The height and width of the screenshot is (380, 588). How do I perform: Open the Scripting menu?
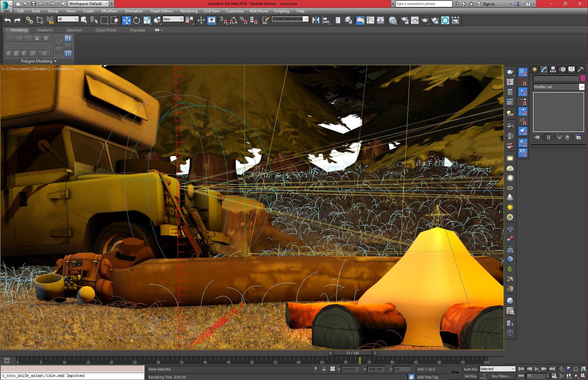point(281,11)
